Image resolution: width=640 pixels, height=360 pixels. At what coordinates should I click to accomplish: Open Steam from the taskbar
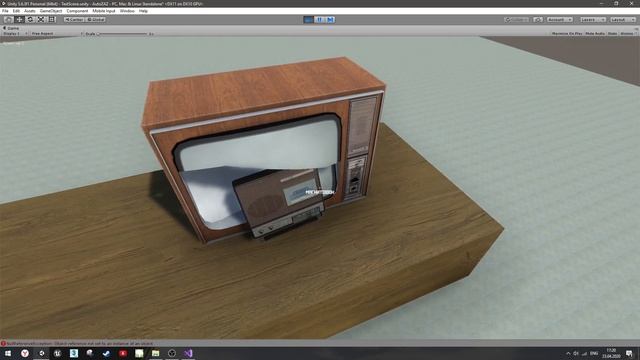(x=106, y=353)
